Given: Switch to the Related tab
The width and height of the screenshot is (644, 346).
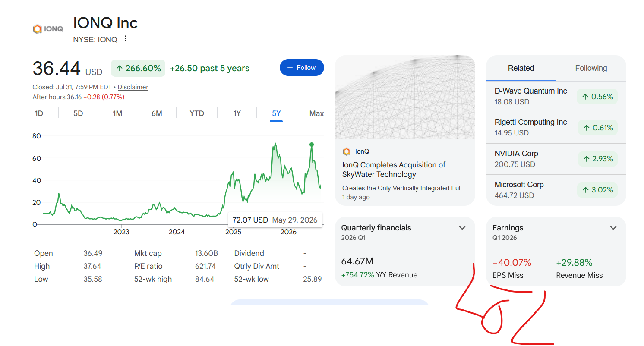Looking at the screenshot, I should tap(521, 68).
